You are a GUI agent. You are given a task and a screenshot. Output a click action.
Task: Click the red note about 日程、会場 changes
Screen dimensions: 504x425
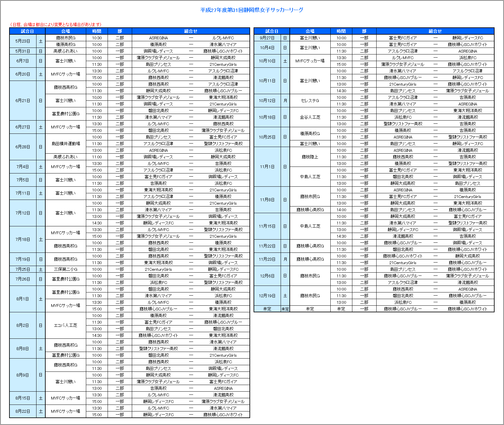[x=56, y=25]
